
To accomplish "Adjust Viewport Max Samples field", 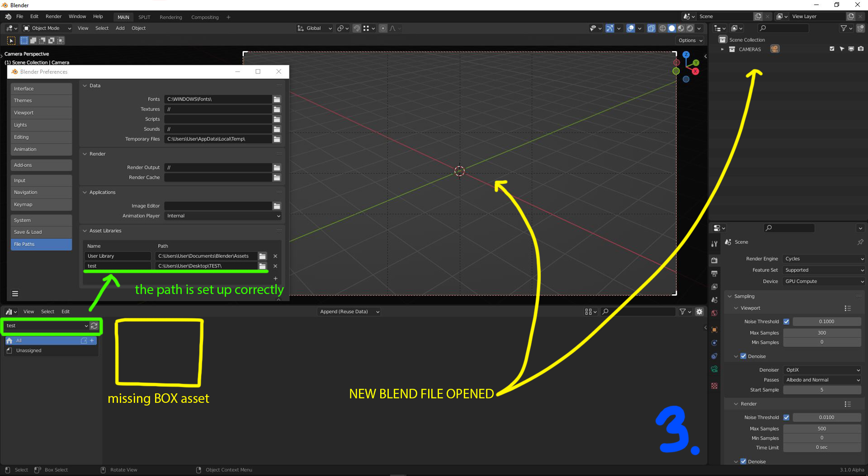I will (822, 333).
